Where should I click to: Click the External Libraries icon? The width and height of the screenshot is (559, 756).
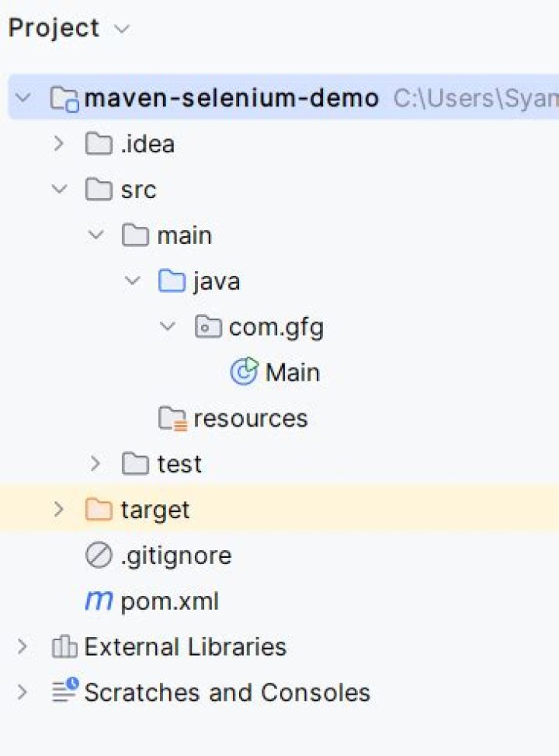pyautogui.click(x=64, y=646)
